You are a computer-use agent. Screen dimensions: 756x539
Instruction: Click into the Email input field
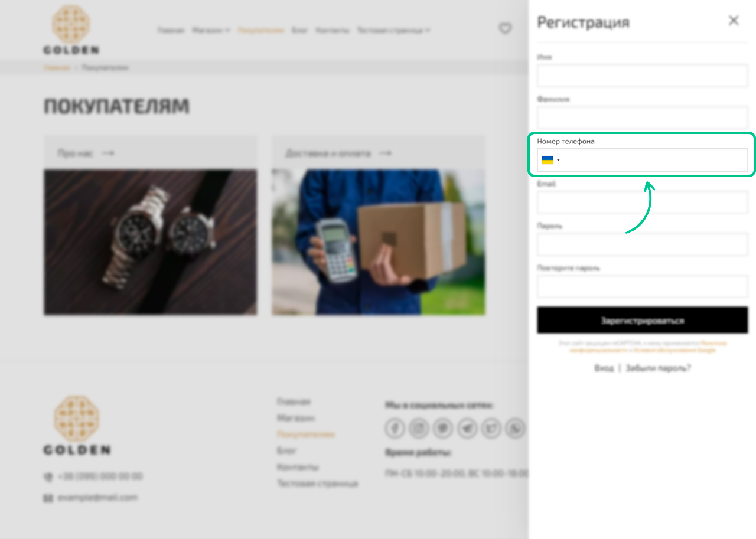pyautogui.click(x=643, y=202)
